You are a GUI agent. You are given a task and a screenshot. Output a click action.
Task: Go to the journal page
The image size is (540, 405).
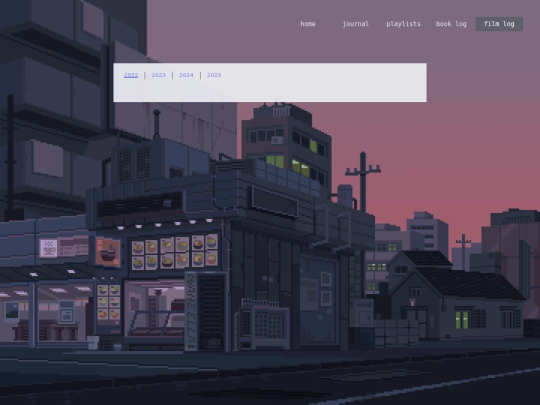coord(355,24)
